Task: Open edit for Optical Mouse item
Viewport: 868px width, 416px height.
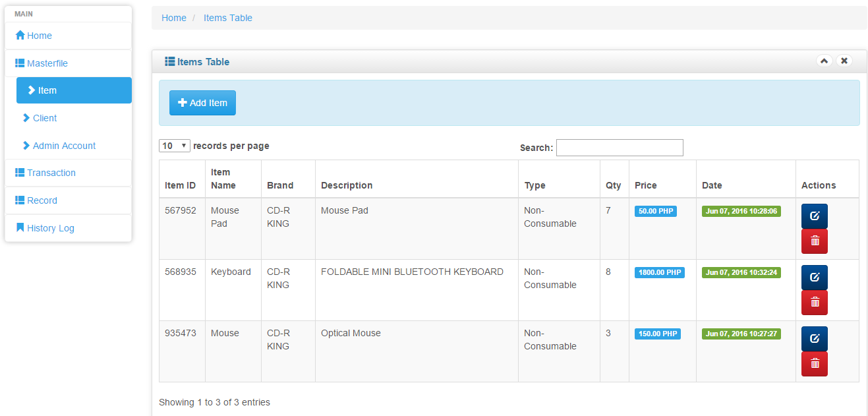Action: click(x=814, y=339)
